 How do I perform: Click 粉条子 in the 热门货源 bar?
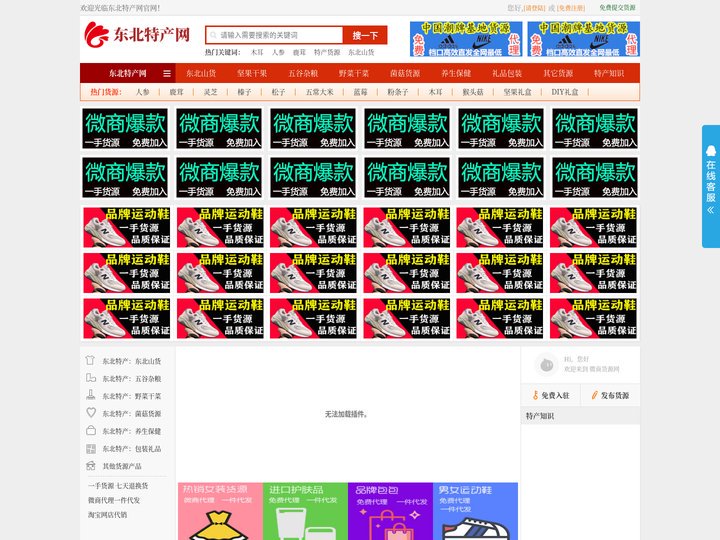coord(398,92)
